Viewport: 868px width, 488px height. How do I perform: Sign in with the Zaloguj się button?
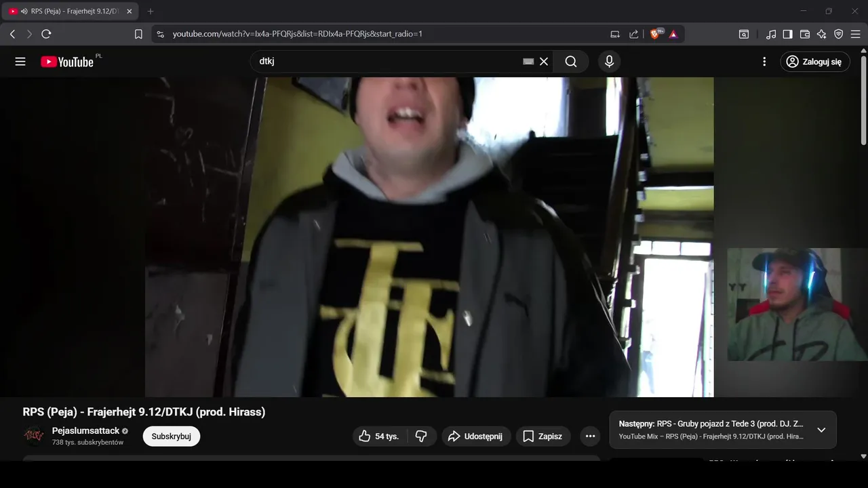point(814,62)
